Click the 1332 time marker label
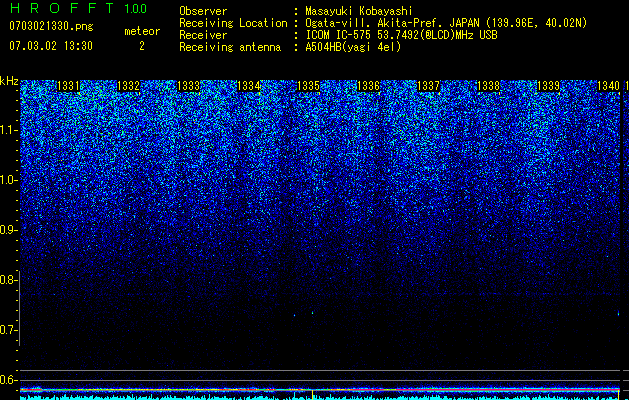 129,86
